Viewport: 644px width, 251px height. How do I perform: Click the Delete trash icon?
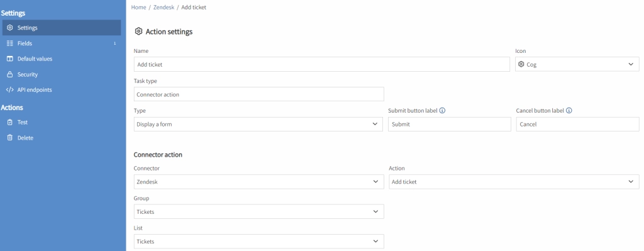tap(10, 138)
